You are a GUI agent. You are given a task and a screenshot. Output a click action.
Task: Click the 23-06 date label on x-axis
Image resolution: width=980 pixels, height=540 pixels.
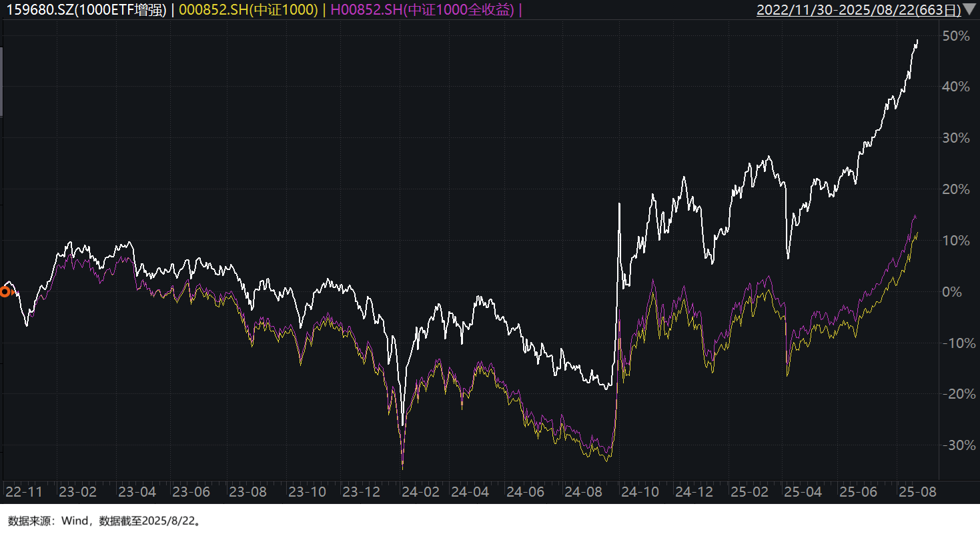click(191, 492)
